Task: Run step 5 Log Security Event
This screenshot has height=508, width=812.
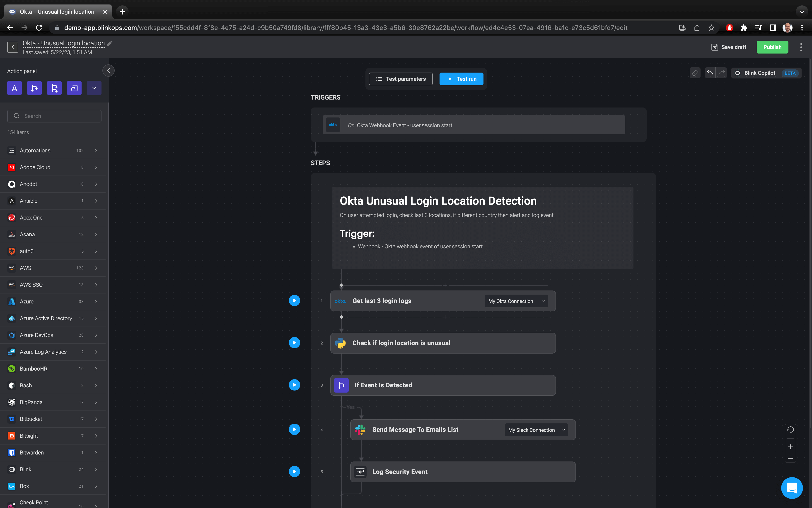Action: tap(294, 472)
